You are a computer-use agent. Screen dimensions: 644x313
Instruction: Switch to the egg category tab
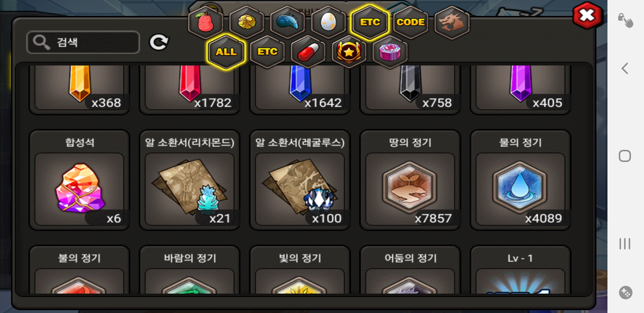click(x=329, y=22)
